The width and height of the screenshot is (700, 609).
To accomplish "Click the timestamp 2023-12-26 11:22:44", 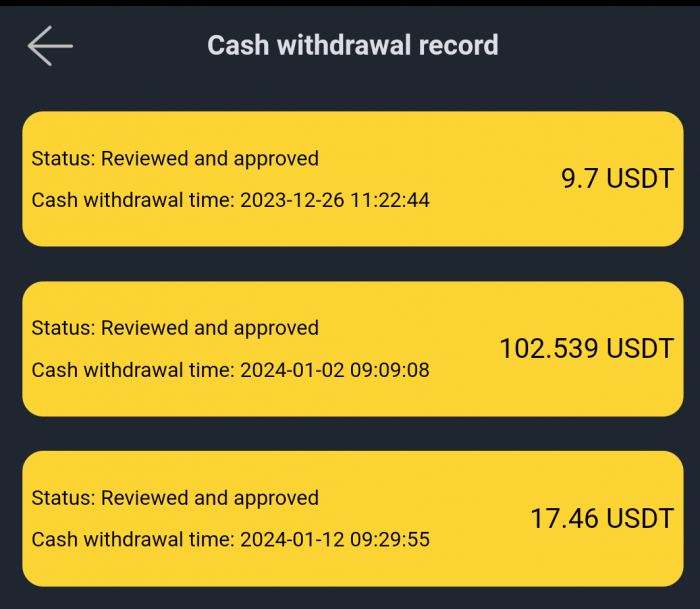I will click(x=335, y=200).
